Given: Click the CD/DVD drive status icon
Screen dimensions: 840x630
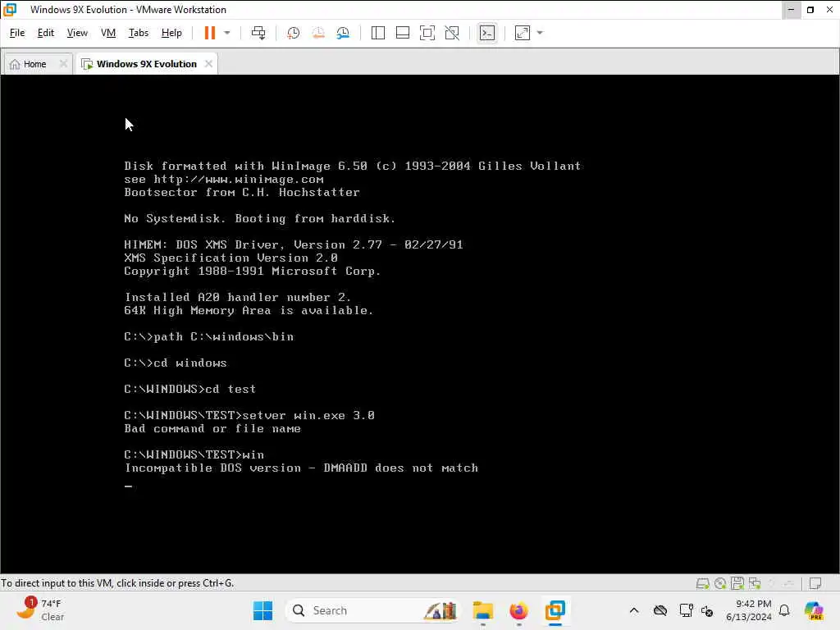Looking at the screenshot, I should pos(720,583).
